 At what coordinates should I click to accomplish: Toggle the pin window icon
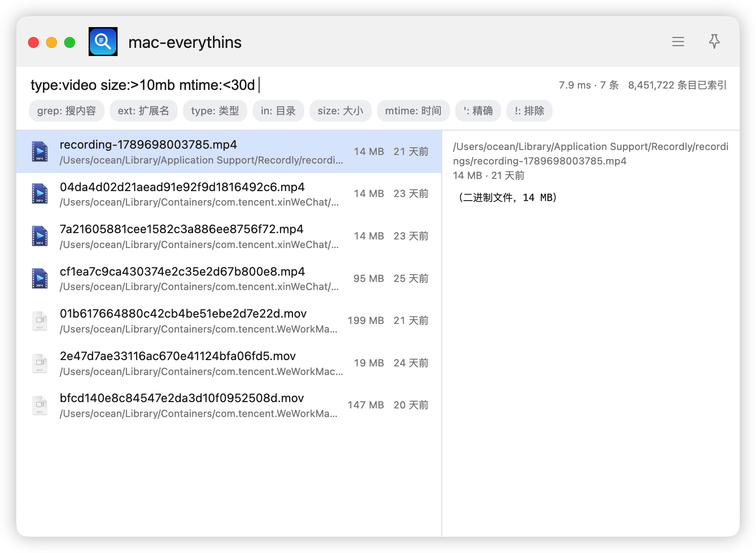[x=714, y=42]
